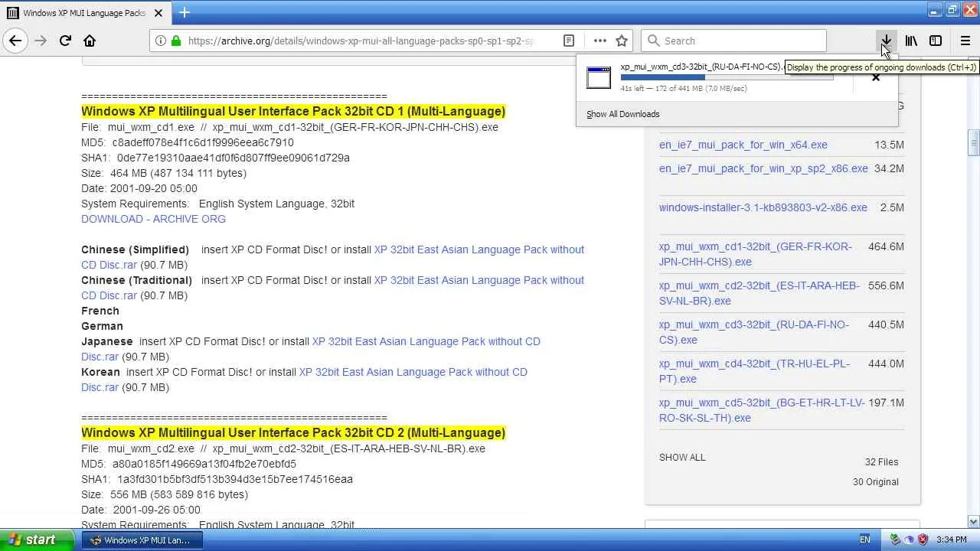
Task: Go back to the previous page
Action: pos(15,41)
